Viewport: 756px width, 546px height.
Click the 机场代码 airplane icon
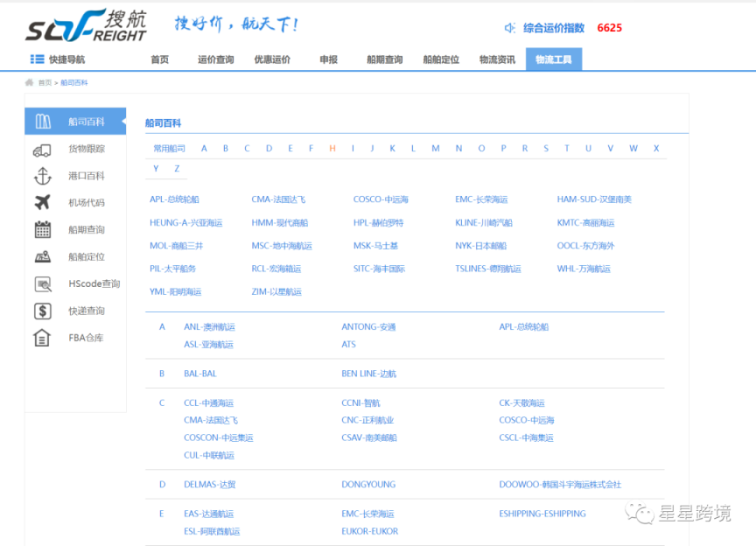(42, 202)
